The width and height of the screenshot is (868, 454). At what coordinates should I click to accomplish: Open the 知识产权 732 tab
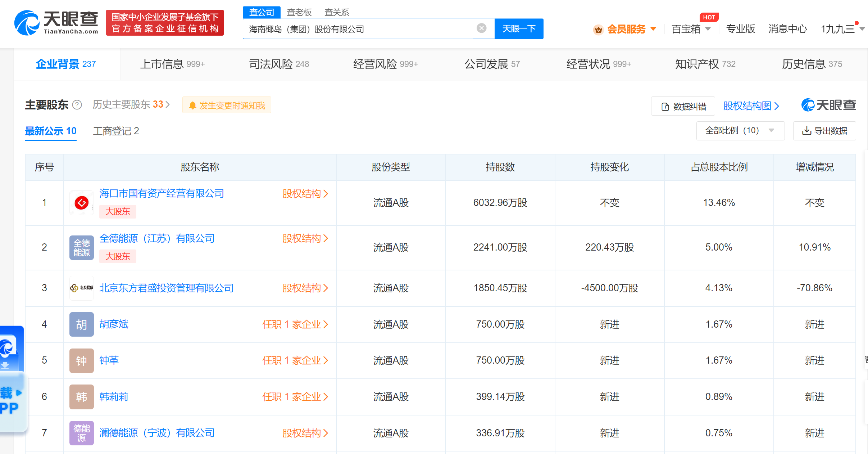(705, 64)
